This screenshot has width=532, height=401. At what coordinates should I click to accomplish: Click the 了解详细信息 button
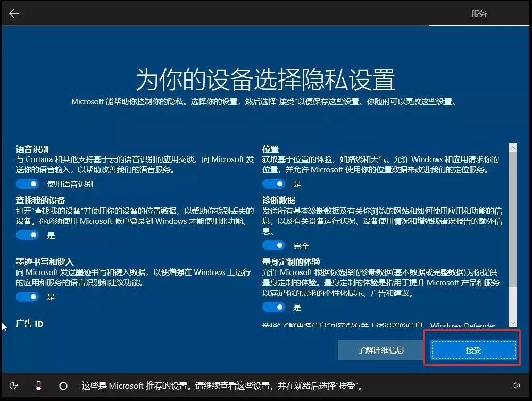380,350
